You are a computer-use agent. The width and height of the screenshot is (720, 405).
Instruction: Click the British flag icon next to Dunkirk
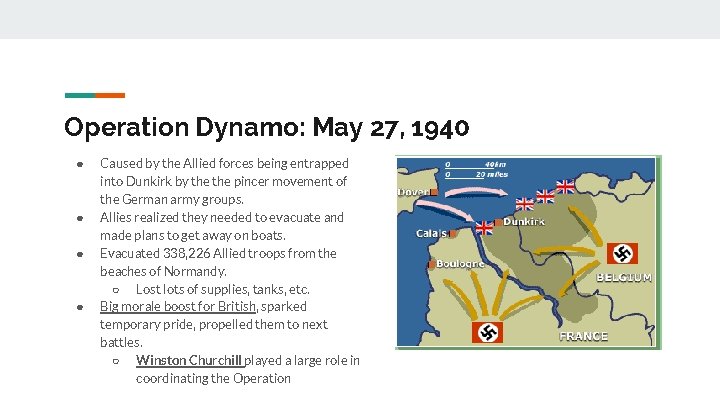coord(484,227)
